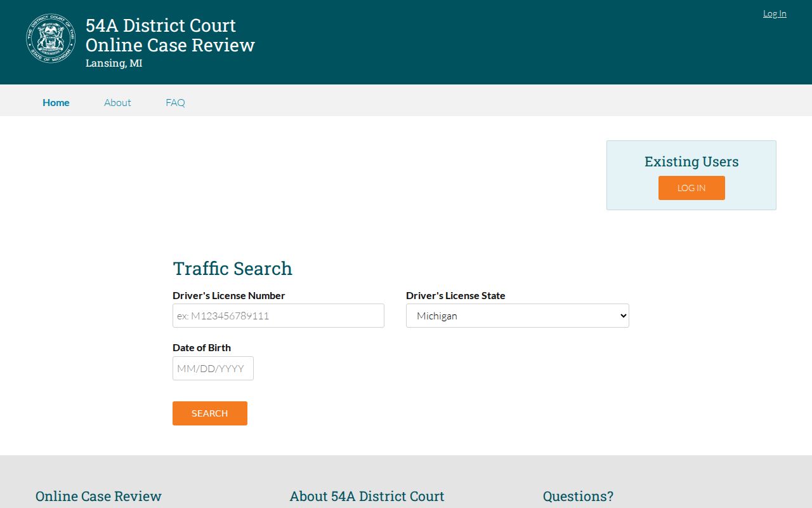Click the Online Case Review footer heading
Image resolution: width=812 pixels, height=508 pixels.
coord(98,496)
